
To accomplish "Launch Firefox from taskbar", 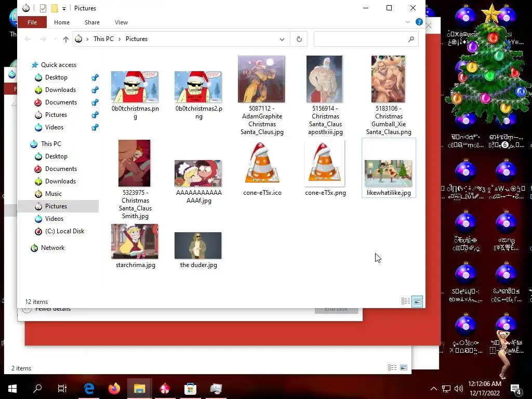I will (114, 389).
